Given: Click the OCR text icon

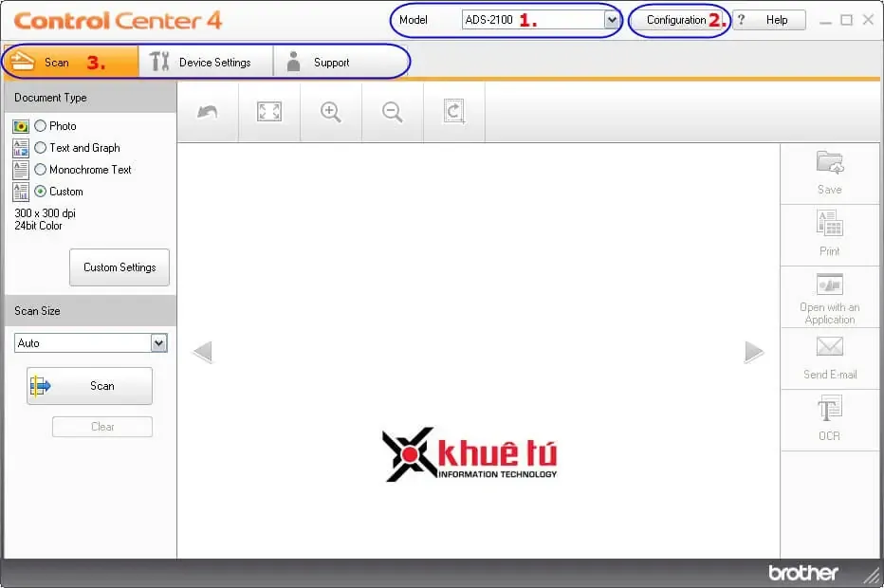Looking at the screenshot, I should click(x=829, y=410).
